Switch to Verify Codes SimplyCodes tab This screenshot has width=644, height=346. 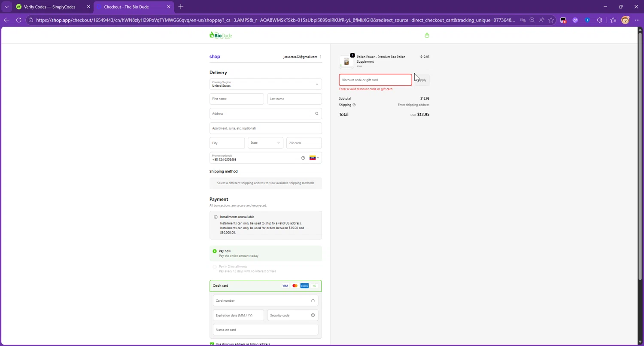point(49,7)
